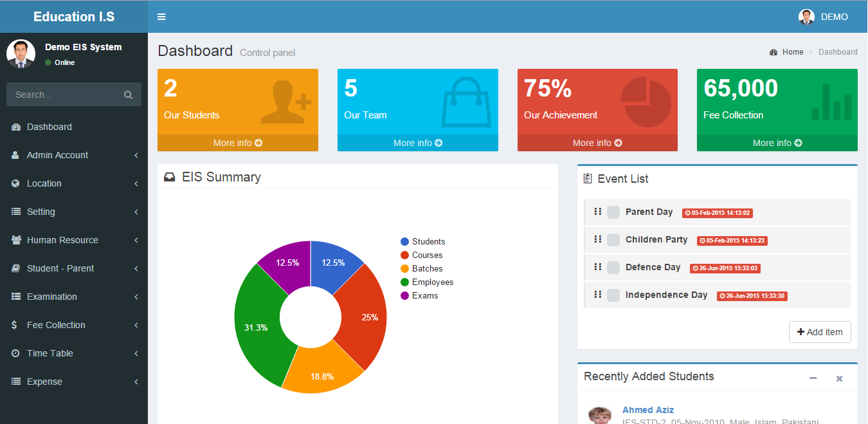Click the minimize icon on Recently Added Students
This screenshot has width=868, height=424.
coord(813,378)
